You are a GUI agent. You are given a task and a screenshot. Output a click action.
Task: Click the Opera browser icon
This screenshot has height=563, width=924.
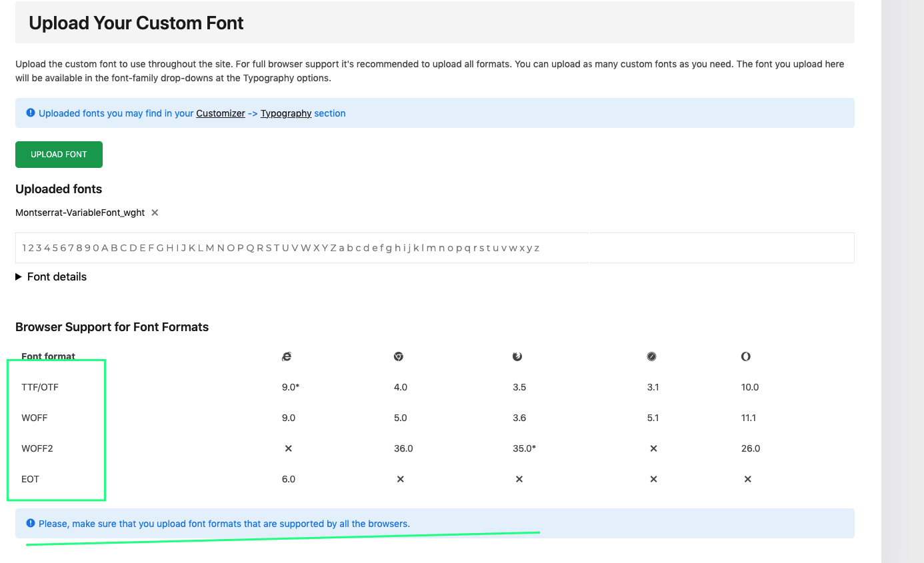746,356
